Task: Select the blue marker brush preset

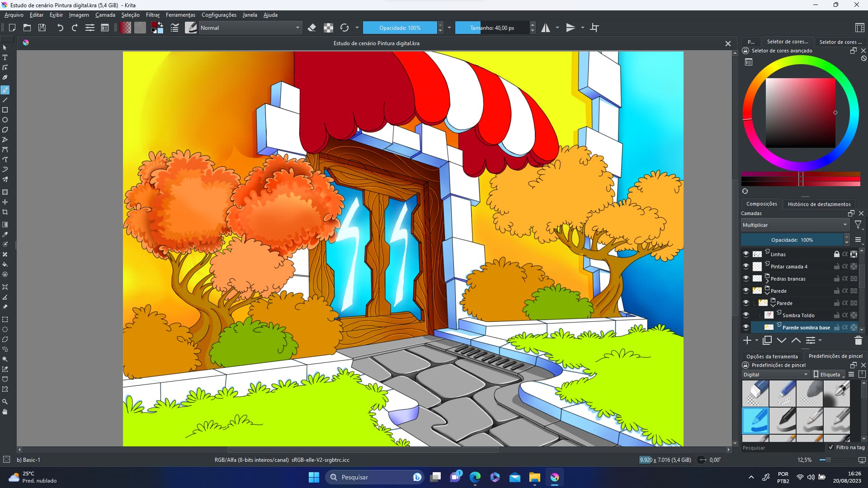Action: [755, 421]
